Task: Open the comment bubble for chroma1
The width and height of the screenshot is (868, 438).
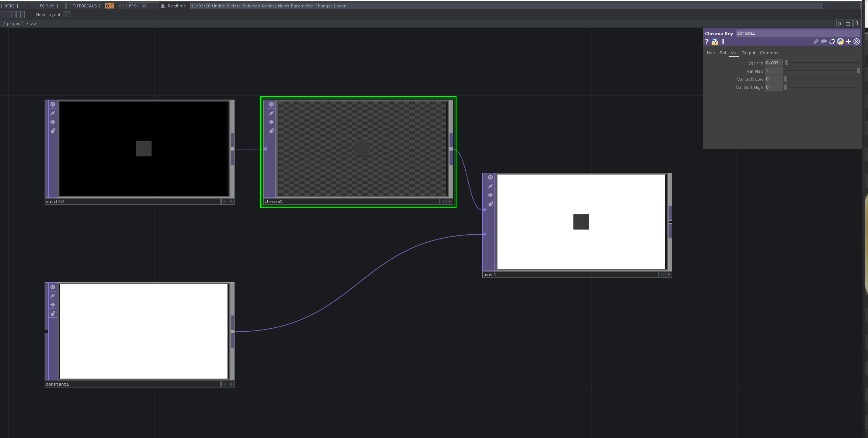Action: click(824, 42)
